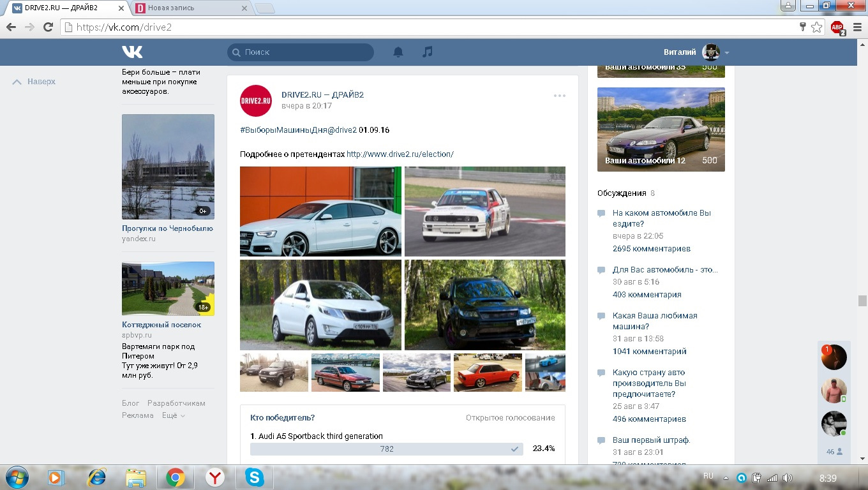Viewport: 868px width, 490px height.
Task: Switch to the Новая запись tab
Action: [x=191, y=8]
